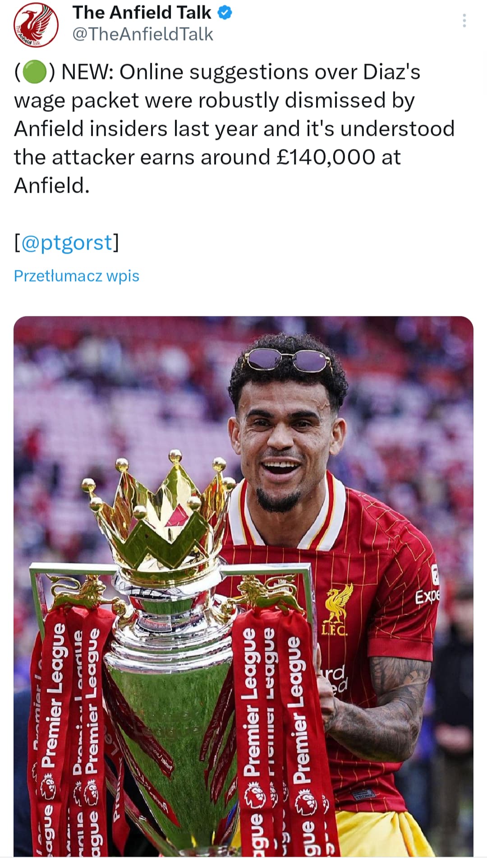Open the attached Diaz trophy photo
The width and height of the screenshot is (487, 868).
243,586
